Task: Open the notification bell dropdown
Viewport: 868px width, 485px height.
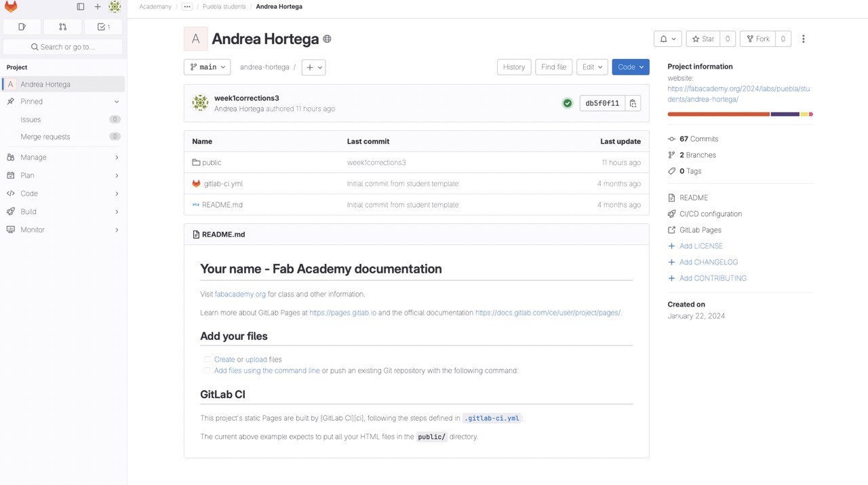Action: coord(667,39)
